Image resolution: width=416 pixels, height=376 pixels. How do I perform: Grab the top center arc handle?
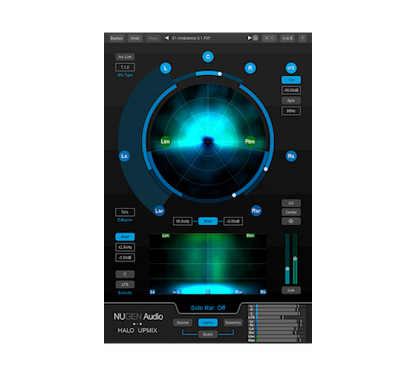click(220, 74)
